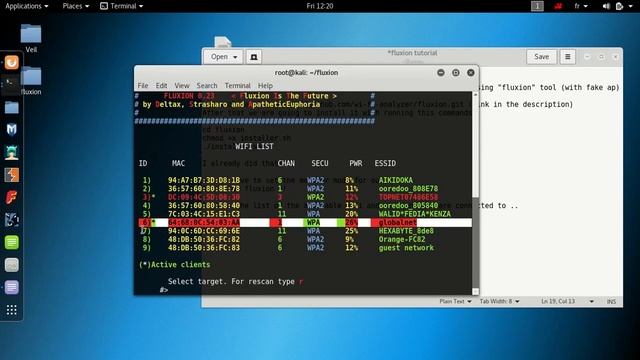Open the Tab Width dropdown

click(499, 301)
